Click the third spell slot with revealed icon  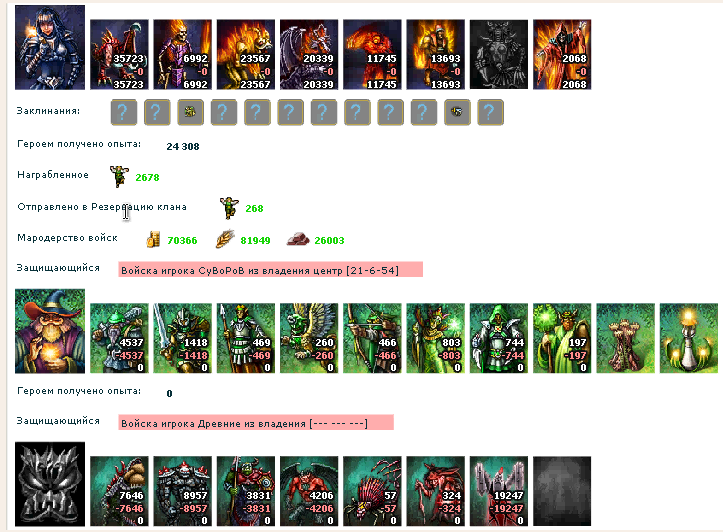(x=190, y=112)
